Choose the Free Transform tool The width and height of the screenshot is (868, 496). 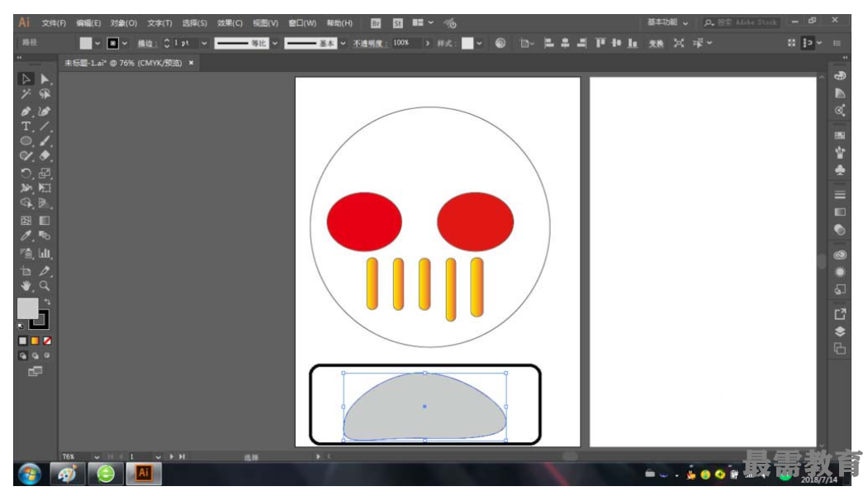(45, 188)
